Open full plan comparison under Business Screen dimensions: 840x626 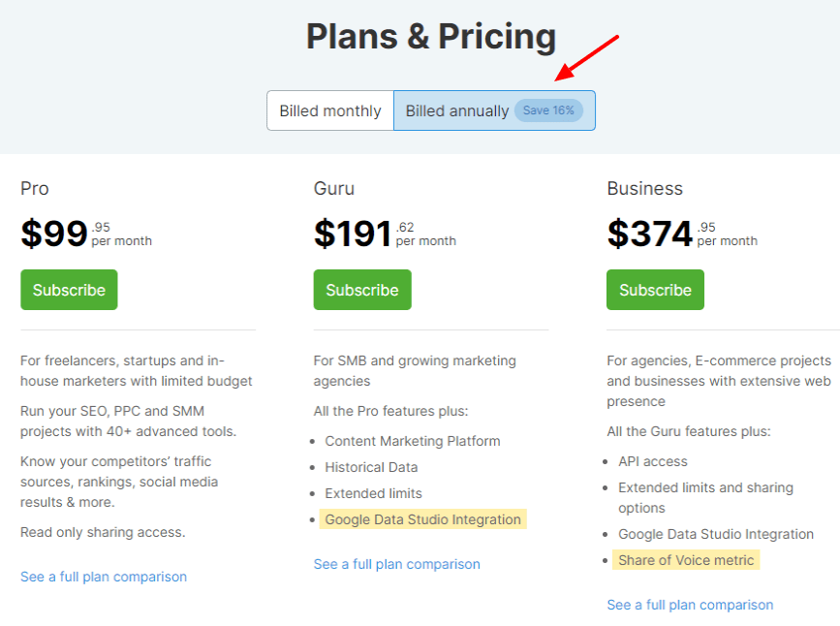click(690, 605)
